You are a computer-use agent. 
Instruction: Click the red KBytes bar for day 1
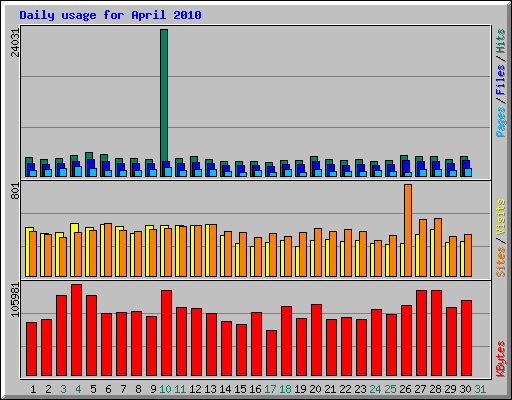point(31,349)
